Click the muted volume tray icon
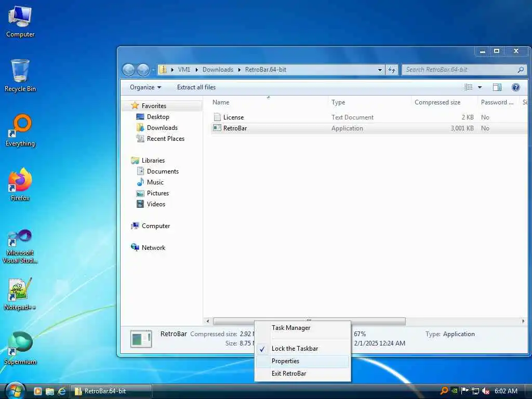Image resolution: width=532 pixels, height=399 pixels. click(486, 391)
